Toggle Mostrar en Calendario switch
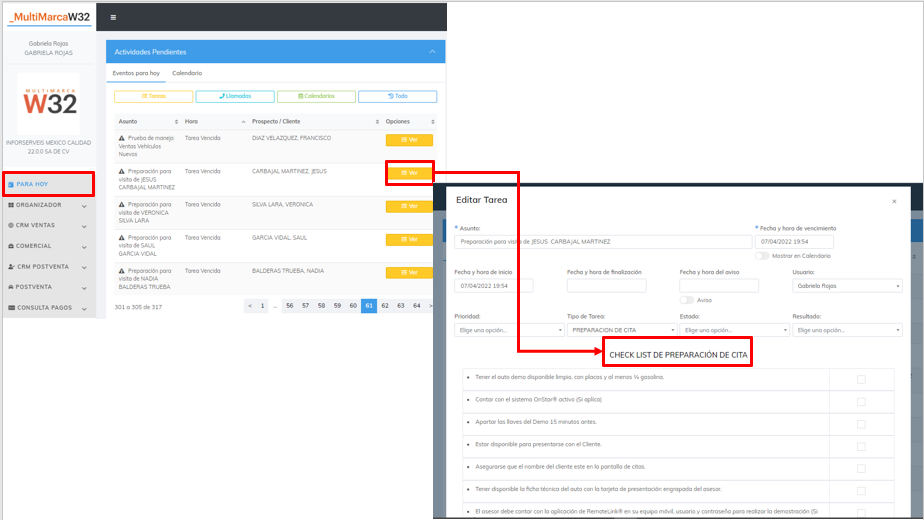This screenshot has height=520, width=924. [762, 256]
